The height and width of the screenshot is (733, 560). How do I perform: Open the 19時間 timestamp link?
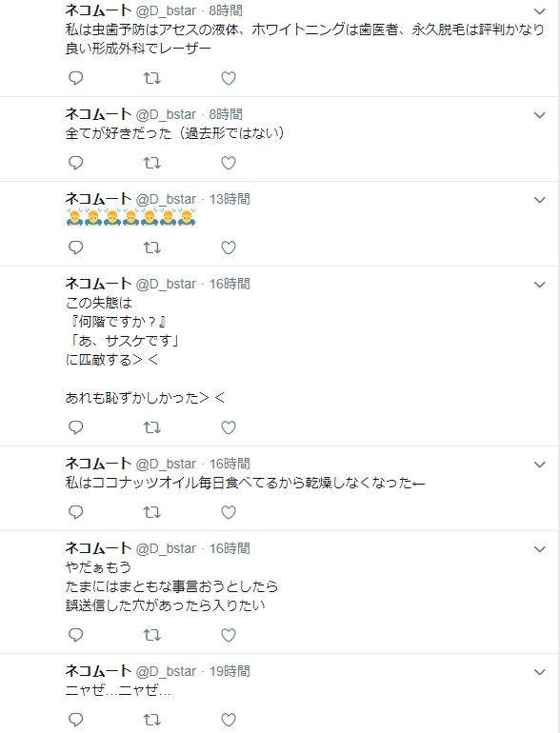coord(230,671)
